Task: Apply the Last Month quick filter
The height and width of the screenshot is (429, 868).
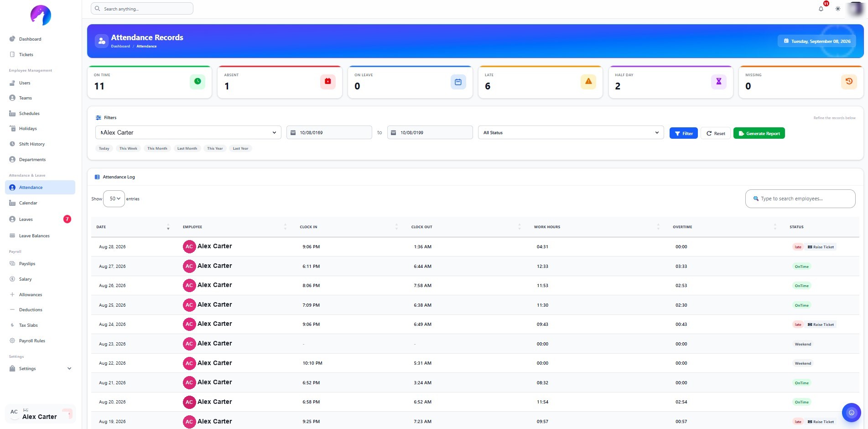Action: (187, 148)
